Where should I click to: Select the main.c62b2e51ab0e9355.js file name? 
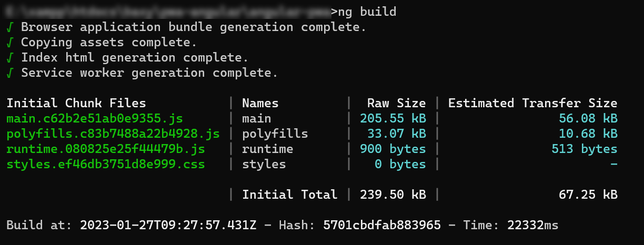(95, 119)
